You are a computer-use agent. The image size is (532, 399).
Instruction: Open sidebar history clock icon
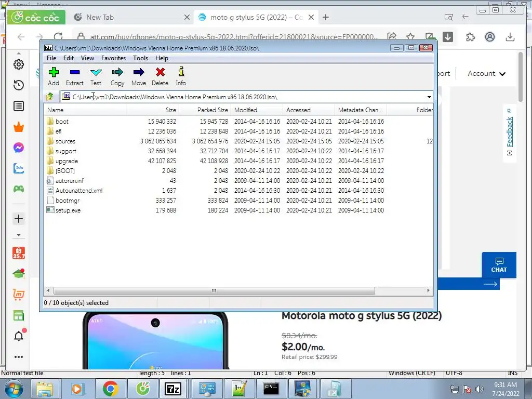(x=19, y=85)
